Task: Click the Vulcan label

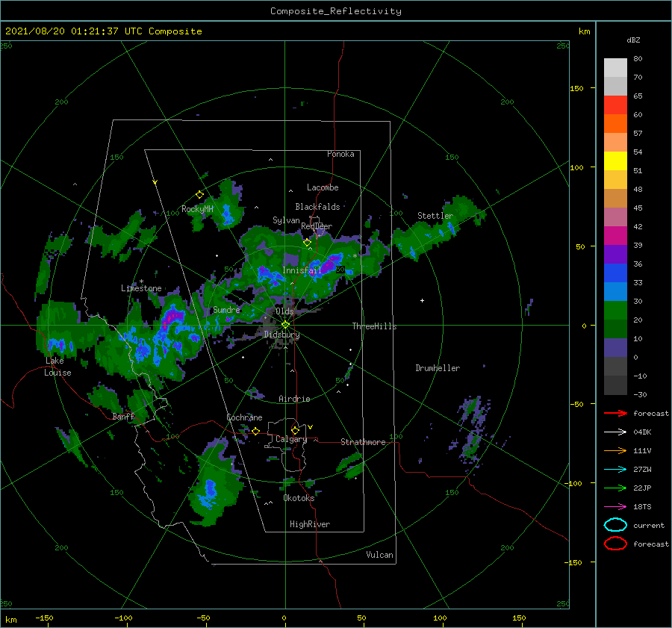Action: coord(379,555)
